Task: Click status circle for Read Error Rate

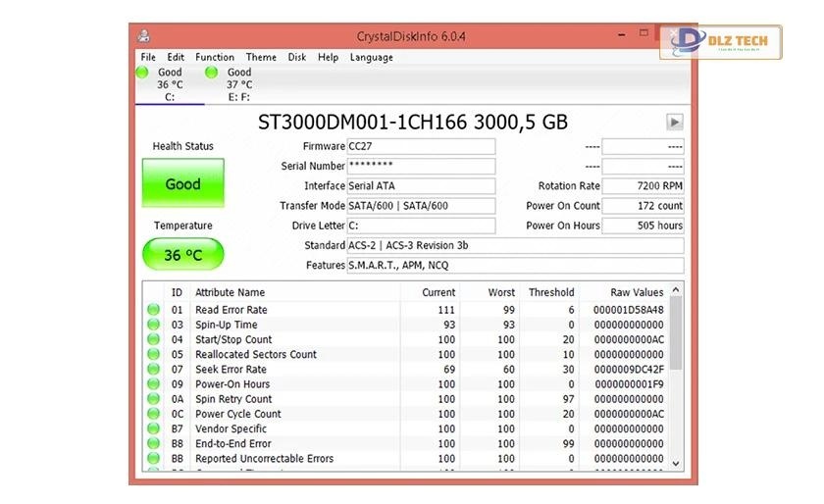Action: (153, 310)
